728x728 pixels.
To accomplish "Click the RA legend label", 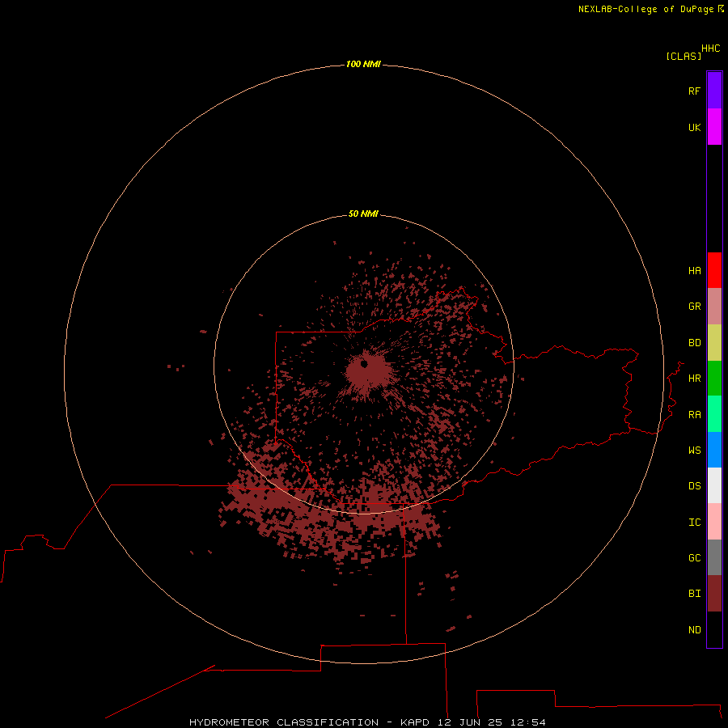I will tap(694, 415).
